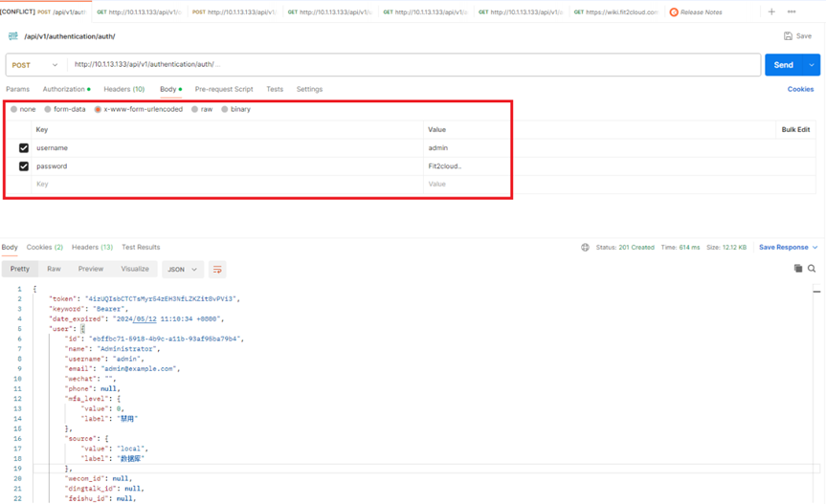This screenshot has height=504, width=826.
Task: Click the network globe icon near Status
Action: (585, 248)
